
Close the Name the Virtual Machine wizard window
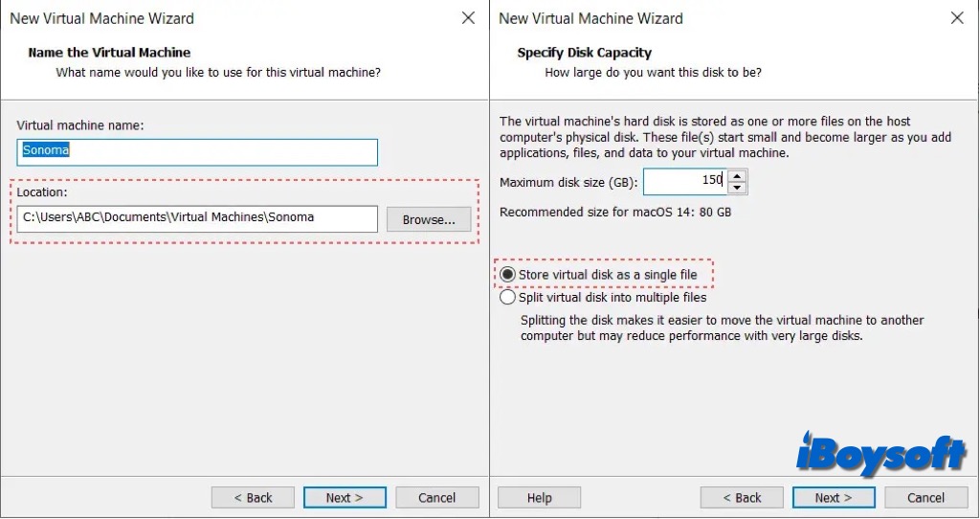point(468,18)
